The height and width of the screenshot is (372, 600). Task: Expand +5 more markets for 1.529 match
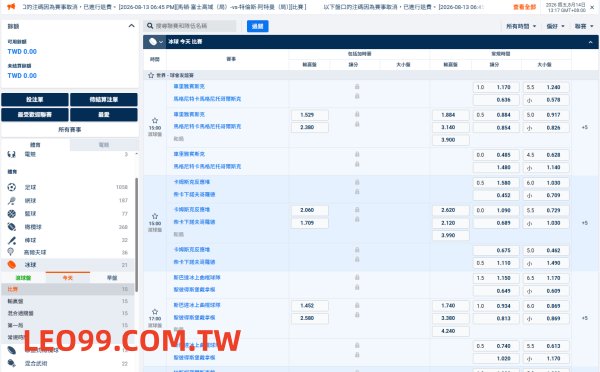[x=584, y=127]
